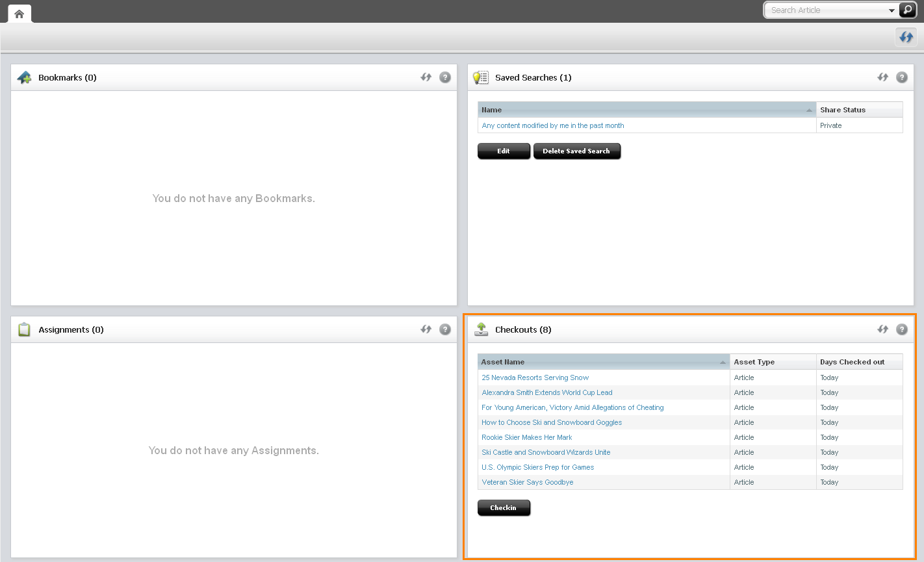Refresh the Bookmarks panel
The width and height of the screenshot is (924, 562).
coord(426,77)
